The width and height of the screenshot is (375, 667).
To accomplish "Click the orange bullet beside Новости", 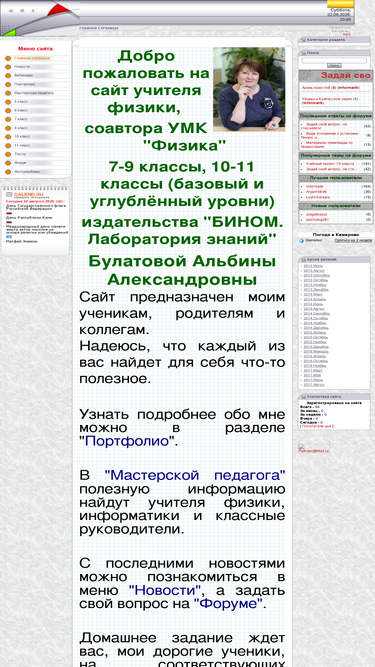I will click(x=8, y=67).
